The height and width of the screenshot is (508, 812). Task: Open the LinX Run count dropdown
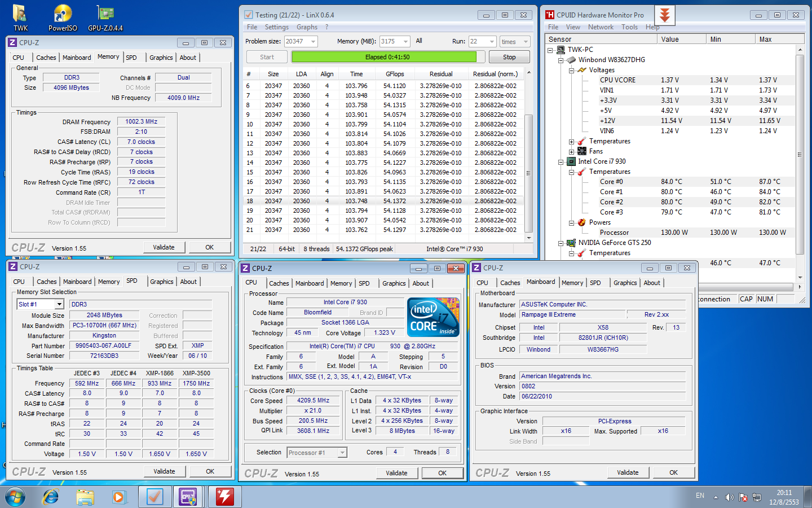click(492, 41)
